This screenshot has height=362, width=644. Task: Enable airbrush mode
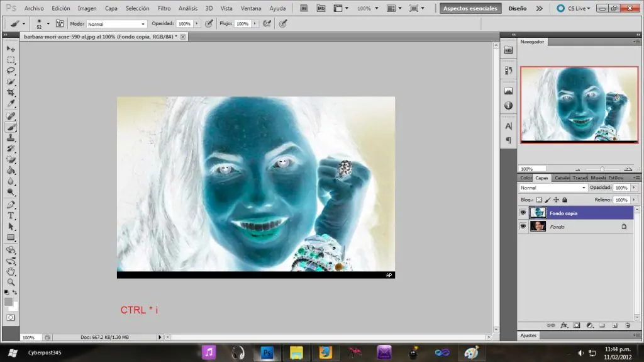[x=267, y=24]
